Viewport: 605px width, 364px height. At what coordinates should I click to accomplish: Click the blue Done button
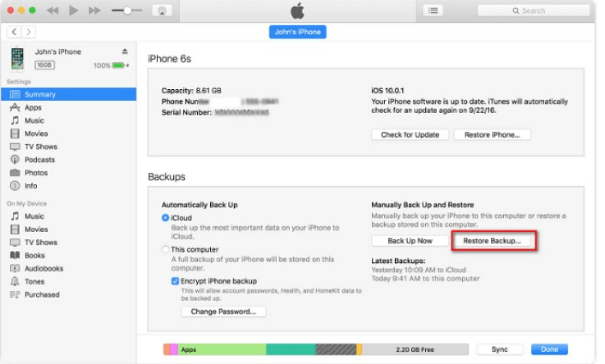click(549, 349)
